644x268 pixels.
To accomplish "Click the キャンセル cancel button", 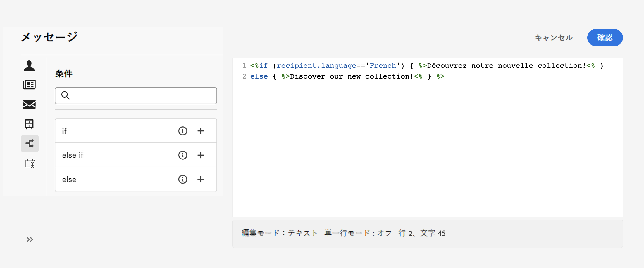I will [x=554, y=38].
